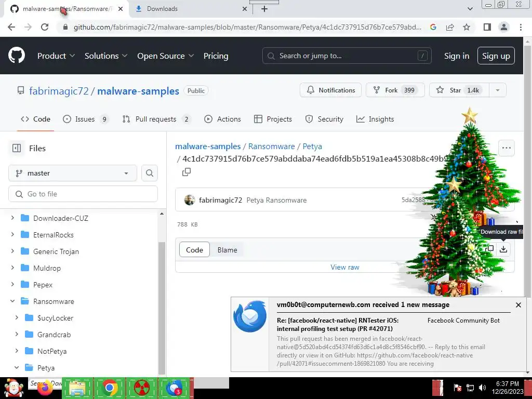The width and height of the screenshot is (532, 399).
Task: Open Firefox from the taskbar
Action: click(x=45, y=388)
